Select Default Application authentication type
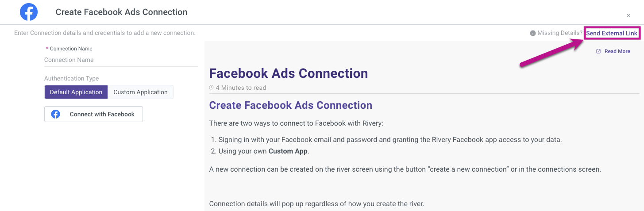Screen dimensions: 644x211 [x=76, y=92]
